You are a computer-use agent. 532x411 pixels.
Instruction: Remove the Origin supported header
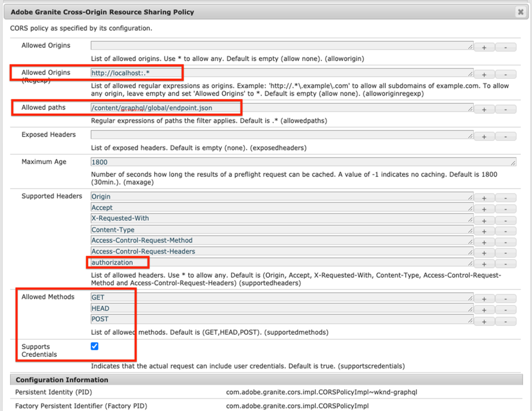coord(506,198)
